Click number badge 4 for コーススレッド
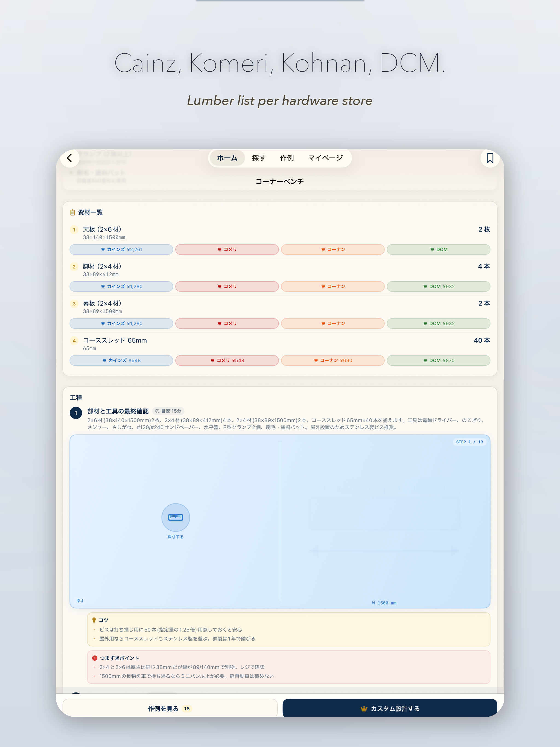 coord(74,341)
